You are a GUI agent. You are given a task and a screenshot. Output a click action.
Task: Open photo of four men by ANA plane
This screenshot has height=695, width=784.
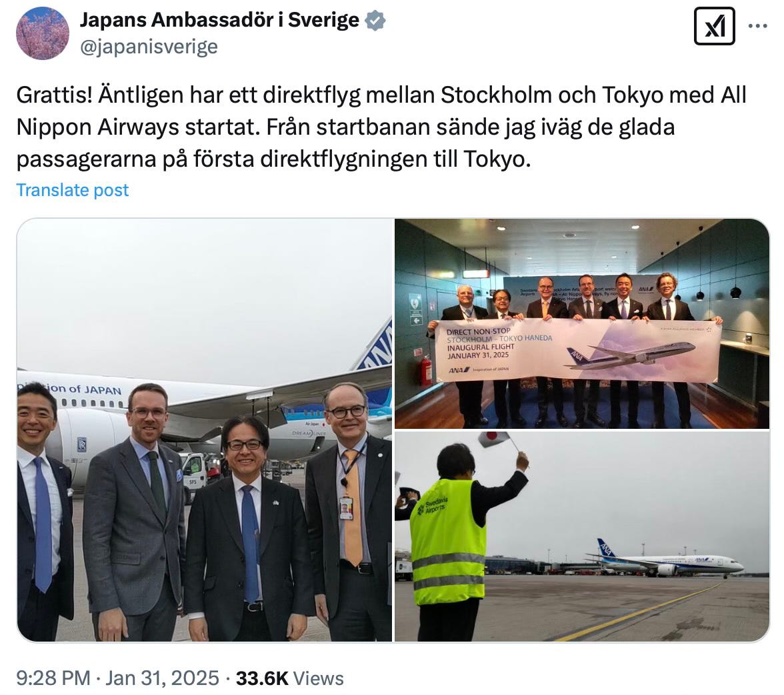pos(205,430)
